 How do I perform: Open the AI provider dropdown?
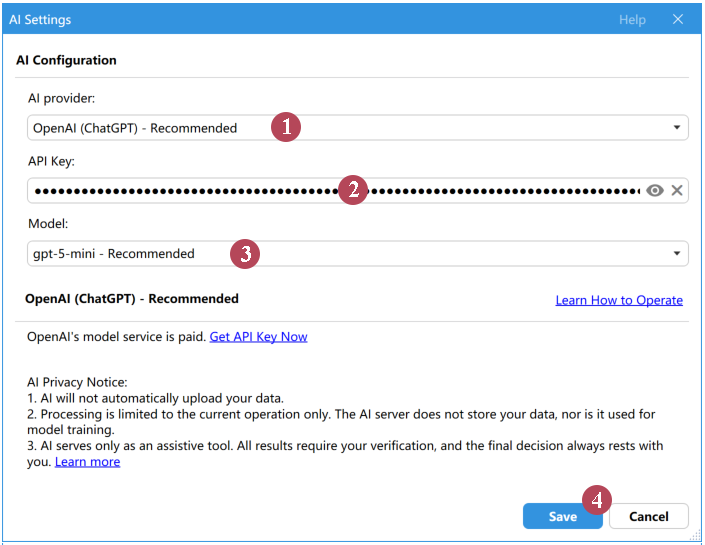[357, 128]
